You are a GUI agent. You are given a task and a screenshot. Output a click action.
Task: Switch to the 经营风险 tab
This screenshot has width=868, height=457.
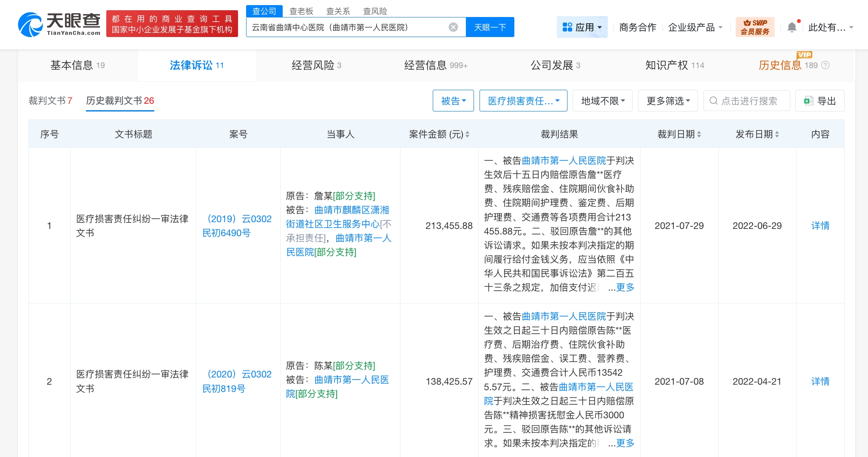click(316, 65)
